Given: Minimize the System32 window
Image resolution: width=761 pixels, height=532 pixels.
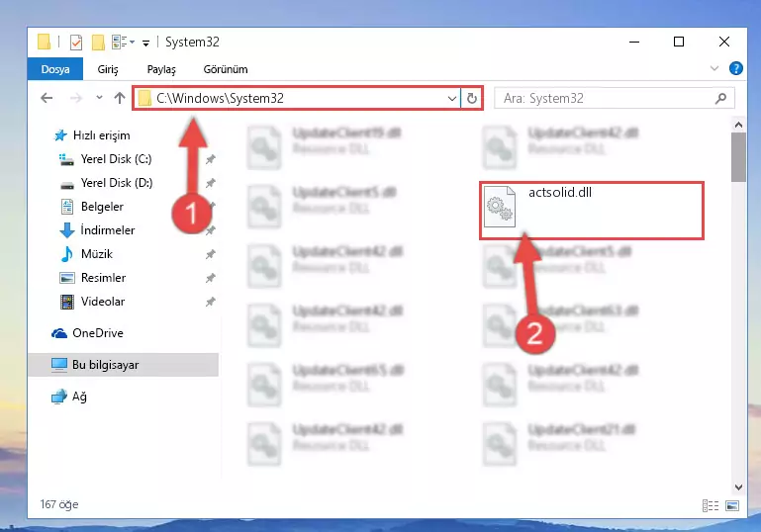Looking at the screenshot, I should (x=634, y=43).
